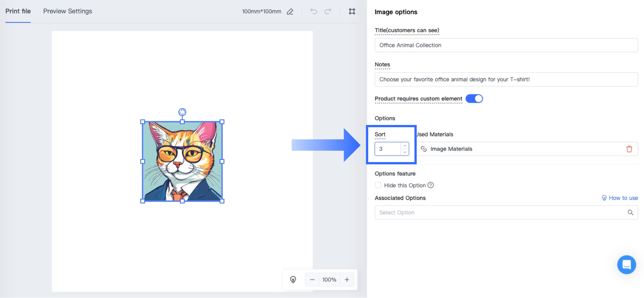Click the edit canvas size pencil icon

[x=290, y=11]
